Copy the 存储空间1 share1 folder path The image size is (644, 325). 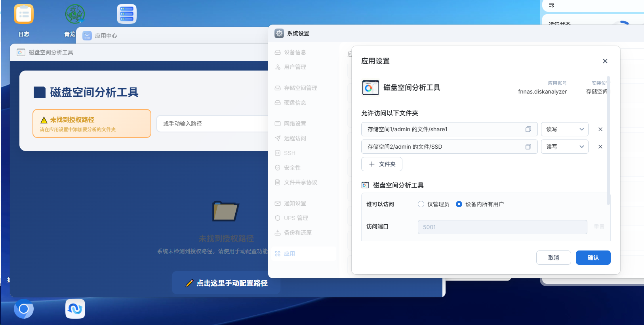(x=528, y=129)
